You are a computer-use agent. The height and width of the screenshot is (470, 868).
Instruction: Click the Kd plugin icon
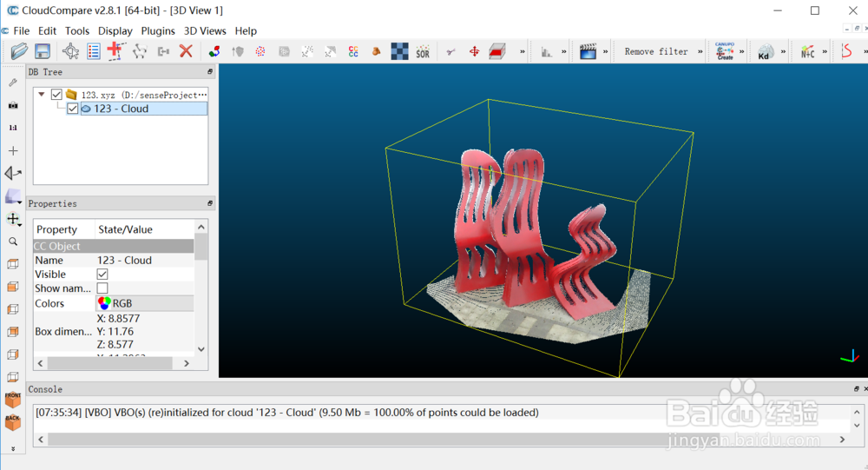(766, 51)
